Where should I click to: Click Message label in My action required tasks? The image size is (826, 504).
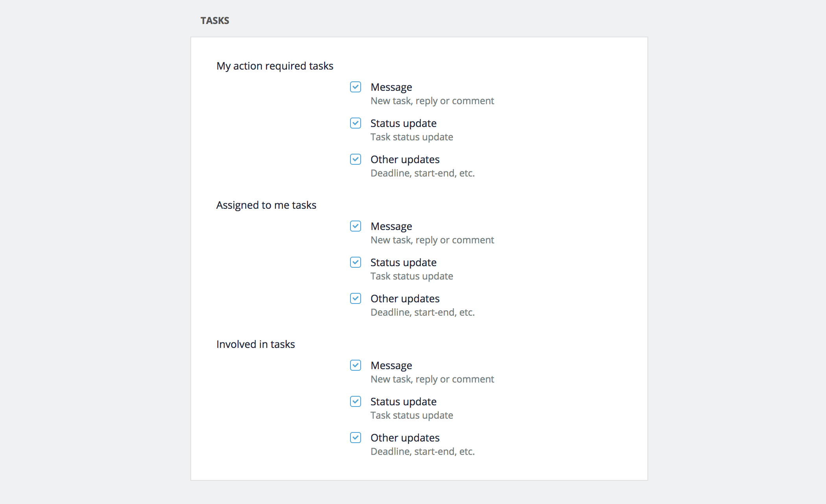[x=391, y=87]
